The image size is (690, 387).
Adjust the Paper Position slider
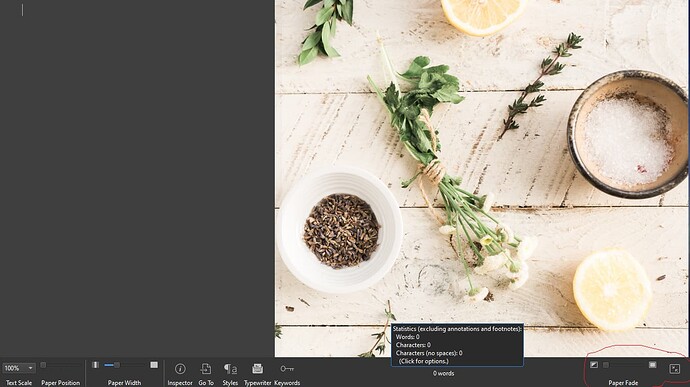pos(61,365)
